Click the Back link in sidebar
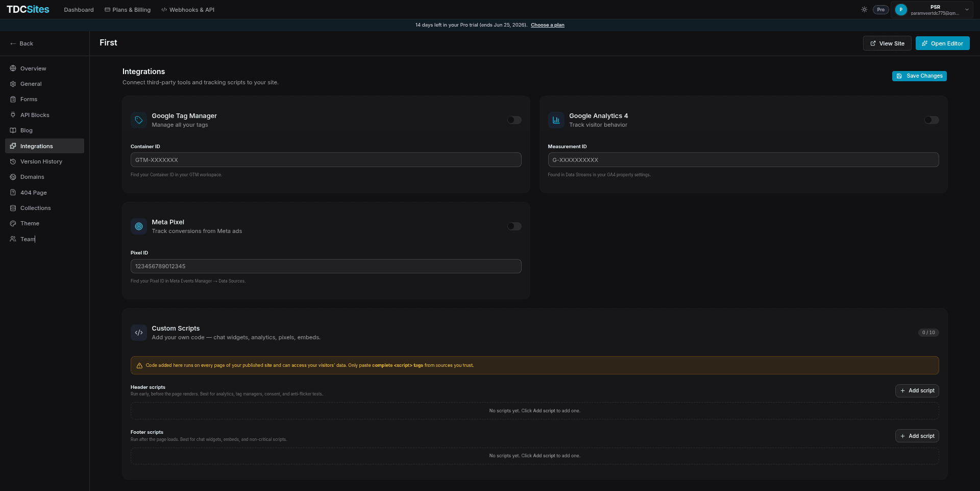The width and height of the screenshot is (980, 491). (21, 44)
